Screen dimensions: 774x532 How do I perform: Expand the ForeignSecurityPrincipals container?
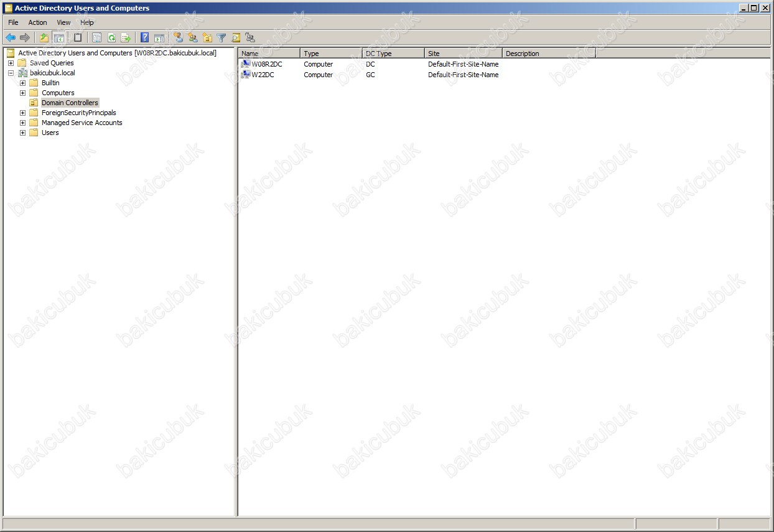pyautogui.click(x=22, y=113)
